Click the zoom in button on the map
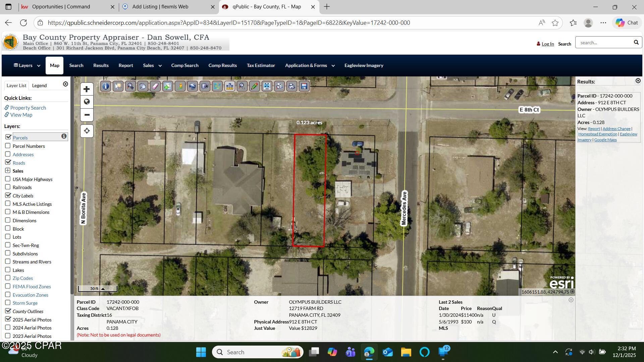The image size is (644, 362). (87, 89)
